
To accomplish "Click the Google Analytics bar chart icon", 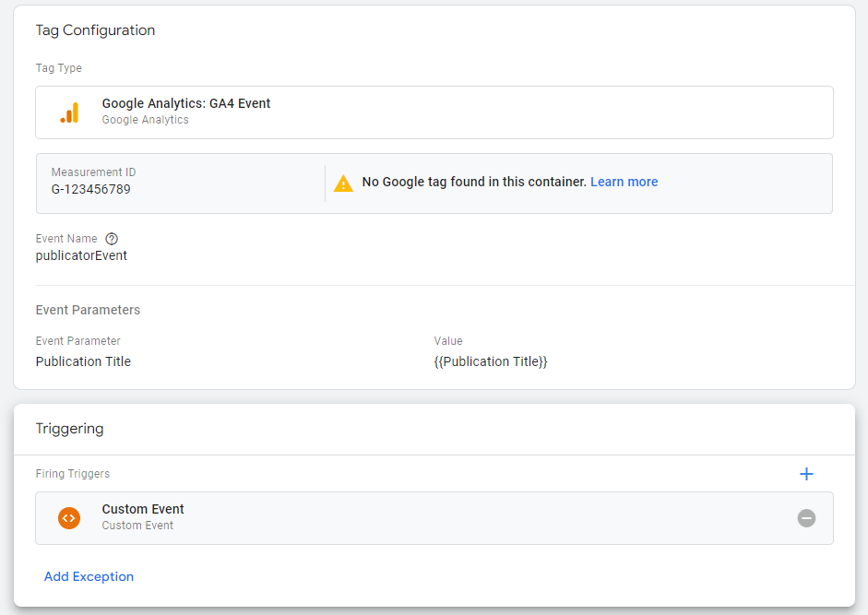I will [70, 112].
